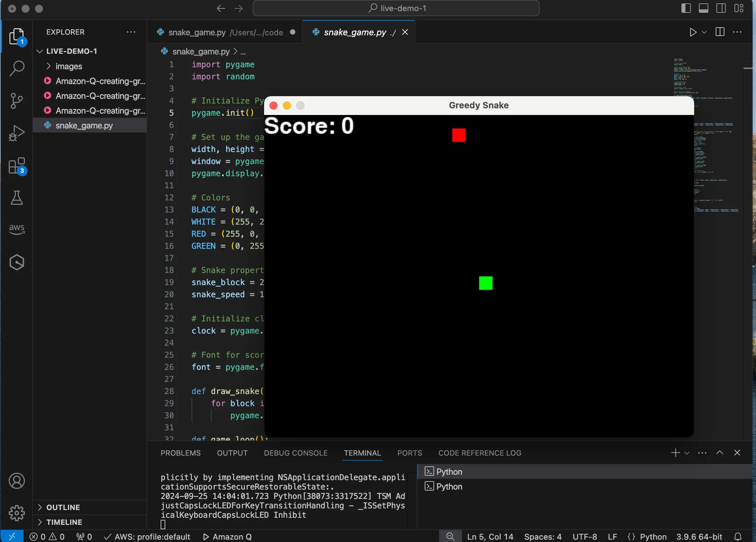Open the Search view in activity bar

[16, 68]
